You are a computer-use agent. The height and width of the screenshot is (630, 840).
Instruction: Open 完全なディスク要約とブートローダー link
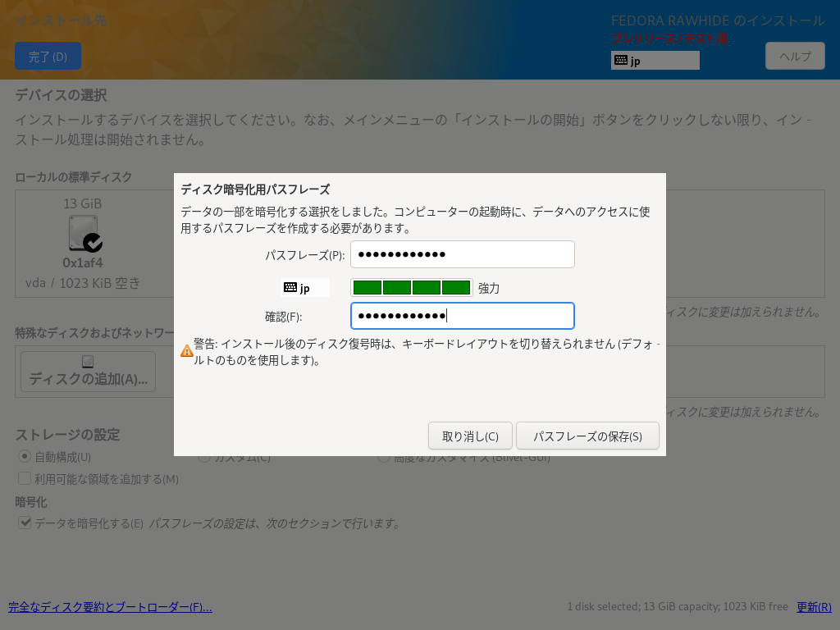point(111,607)
